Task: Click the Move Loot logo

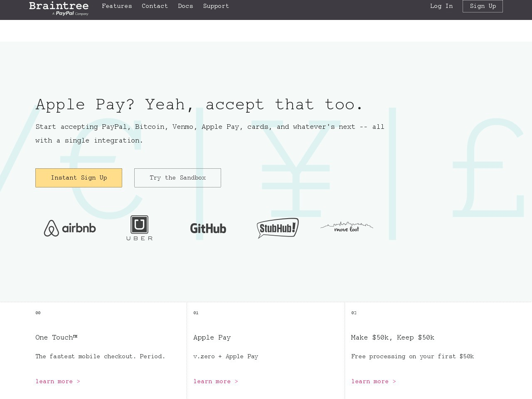Action: pyautogui.click(x=347, y=227)
